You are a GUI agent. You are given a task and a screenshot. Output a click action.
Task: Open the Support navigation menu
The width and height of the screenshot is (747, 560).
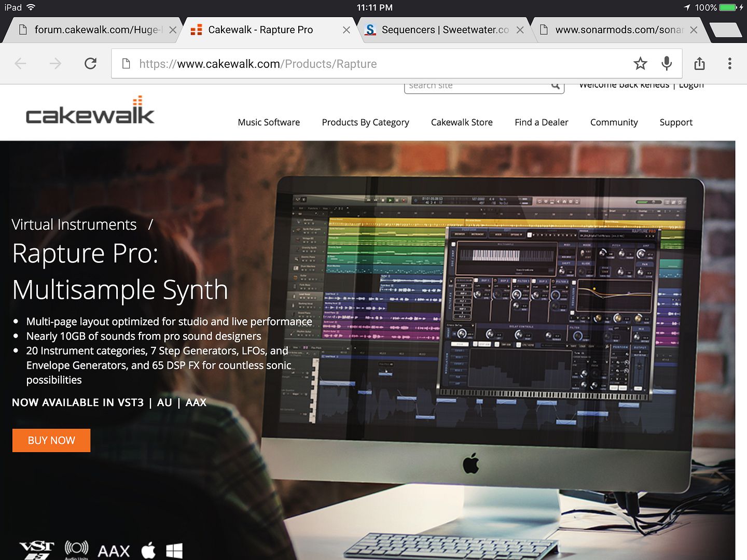pos(675,122)
